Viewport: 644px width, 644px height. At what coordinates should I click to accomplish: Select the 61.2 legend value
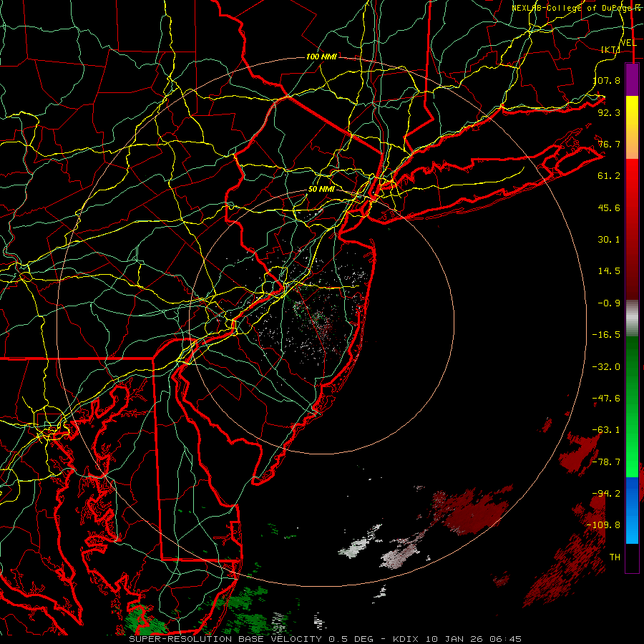pos(609,176)
